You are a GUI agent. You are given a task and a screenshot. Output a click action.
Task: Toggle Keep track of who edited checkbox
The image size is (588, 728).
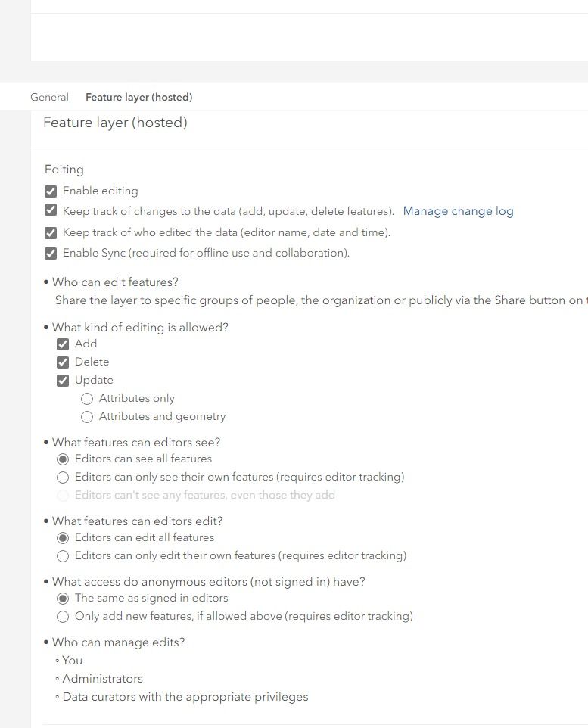[x=51, y=233]
